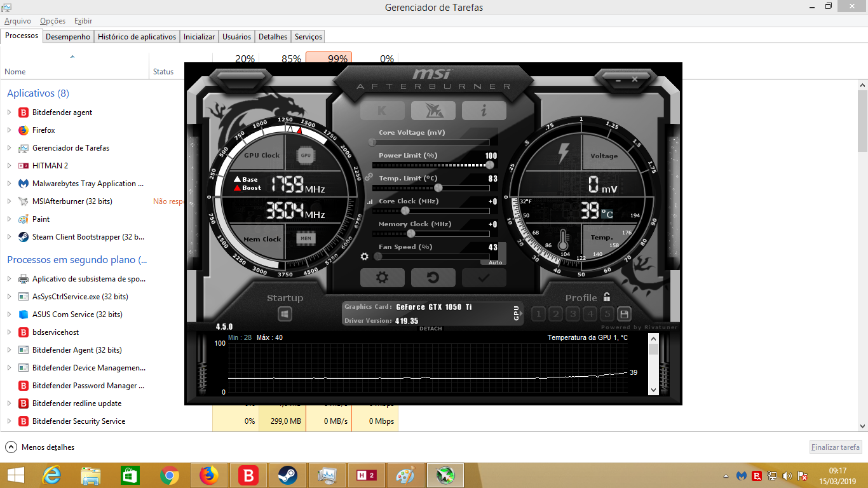Open the Arquivo menu
The height and width of the screenshot is (488, 868).
click(18, 21)
